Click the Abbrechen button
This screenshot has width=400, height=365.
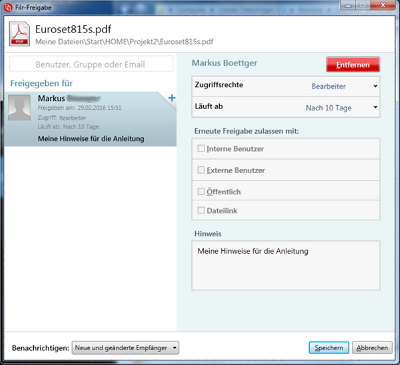(372, 348)
